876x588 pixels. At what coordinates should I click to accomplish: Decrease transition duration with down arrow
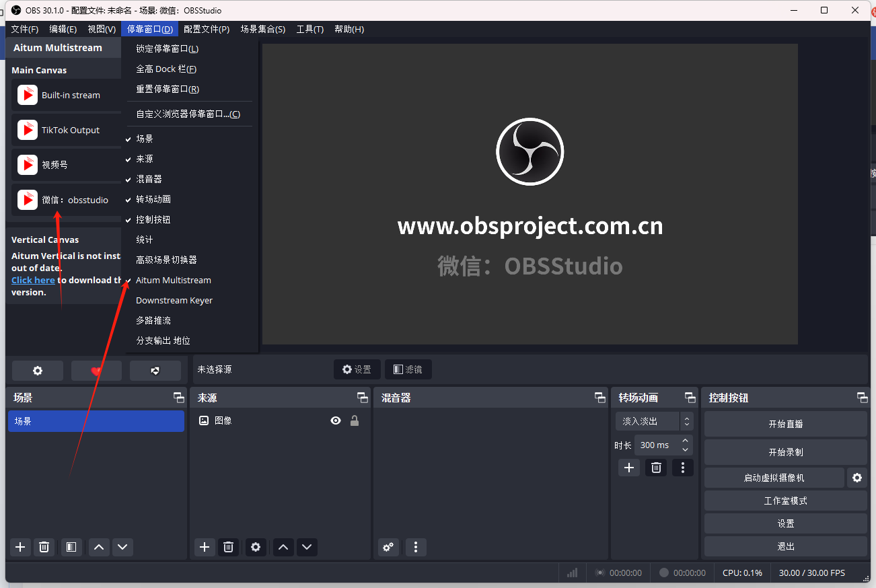(x=686, y=449)
